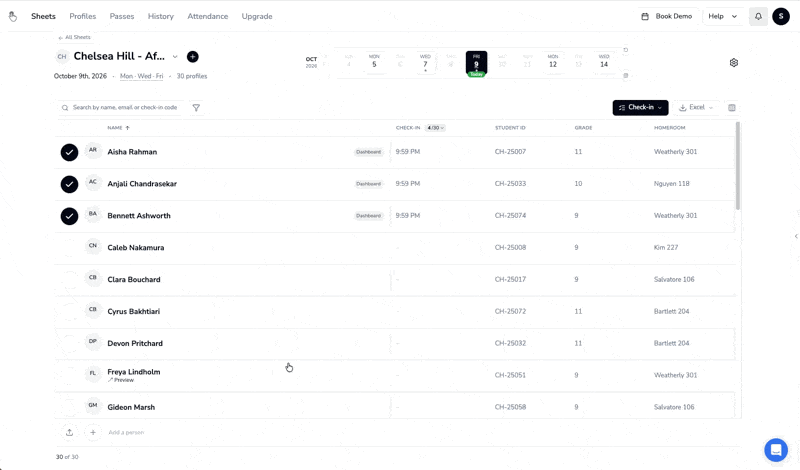This screenshot has width=800, height=470.
Task: Uncheck Aisha Rahman's check-in circle
Action: click(x=69, y=152)
